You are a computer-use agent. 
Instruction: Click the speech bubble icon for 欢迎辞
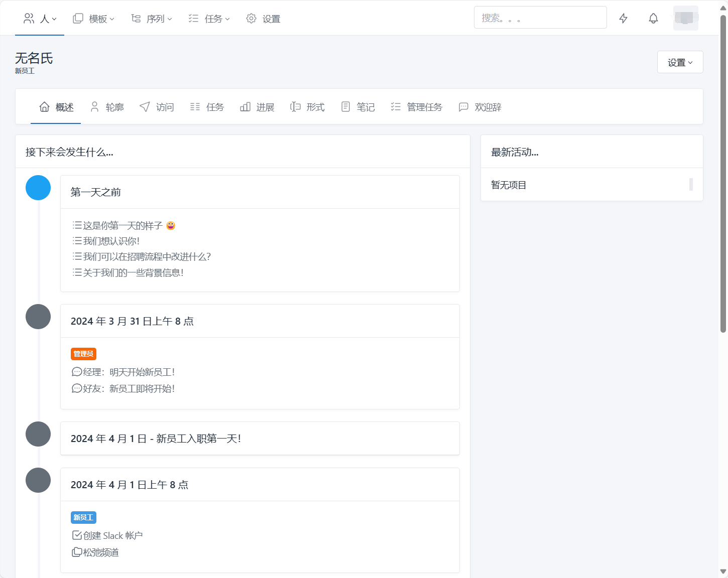click(x=463, y=107)
